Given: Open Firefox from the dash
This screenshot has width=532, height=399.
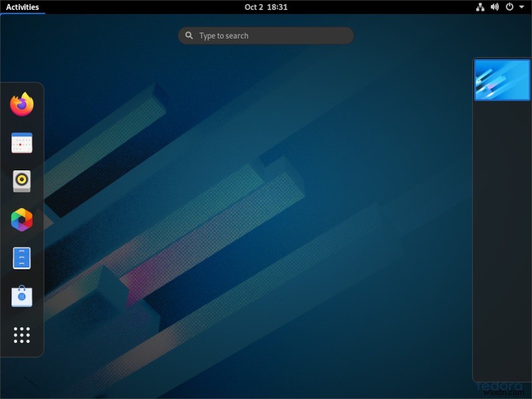Looking at the screenshot, I should coord(22,105).
